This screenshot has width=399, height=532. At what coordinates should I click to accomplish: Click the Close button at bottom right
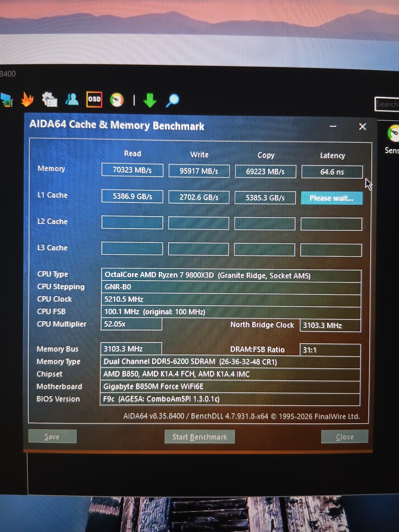pyautogui.click(x=345, y=437)
